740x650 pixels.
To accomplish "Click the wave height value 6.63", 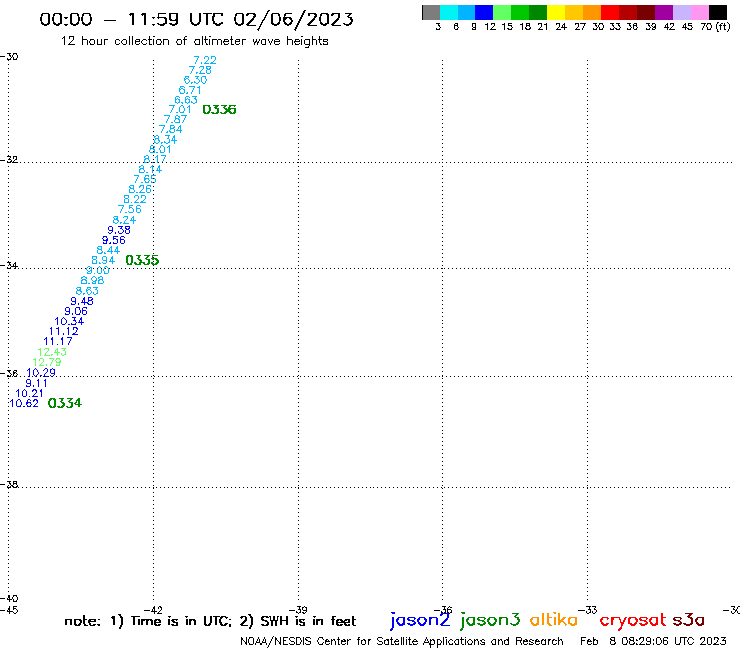I will (186, 100).
